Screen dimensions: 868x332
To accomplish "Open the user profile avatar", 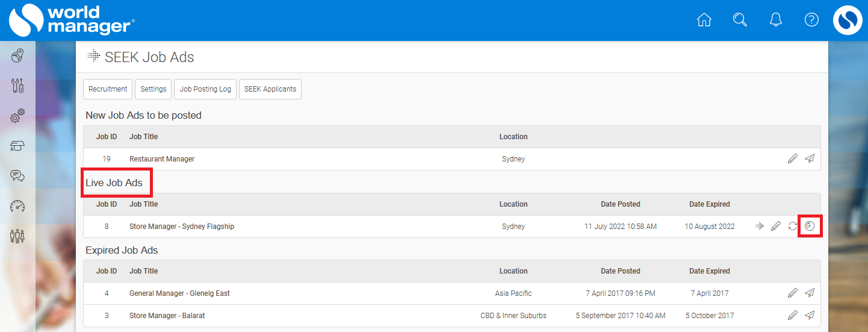I will (848, 20).
